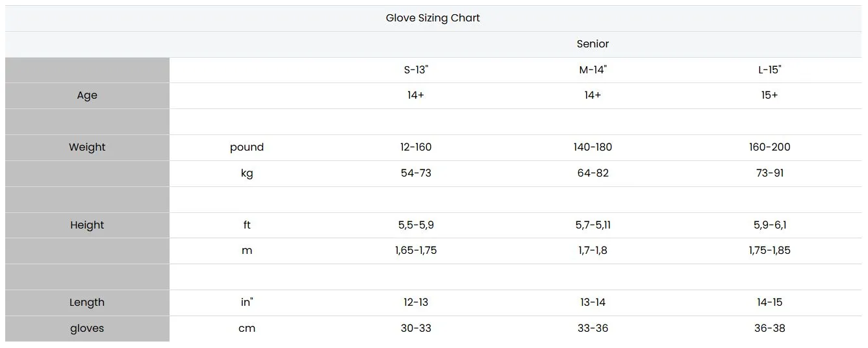Select the 73-91 kg weight value

[769, 173]
